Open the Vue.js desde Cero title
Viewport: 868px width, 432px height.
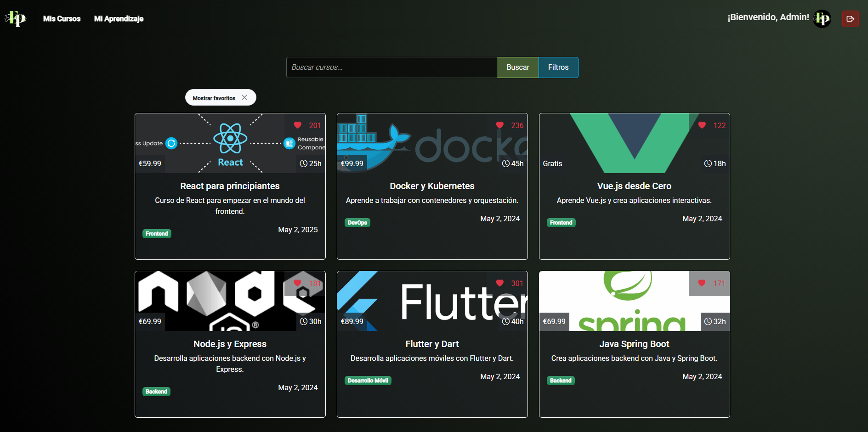tap(634, 186)
